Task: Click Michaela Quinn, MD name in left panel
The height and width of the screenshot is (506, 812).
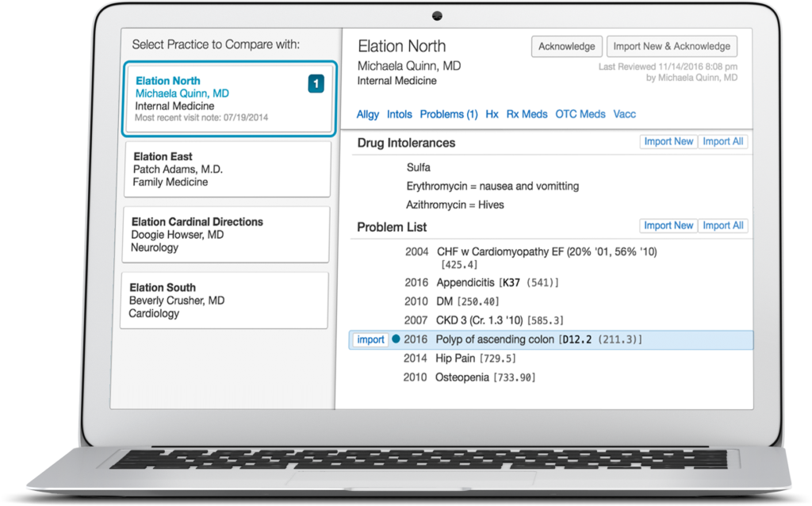Action: coord(182,94)
